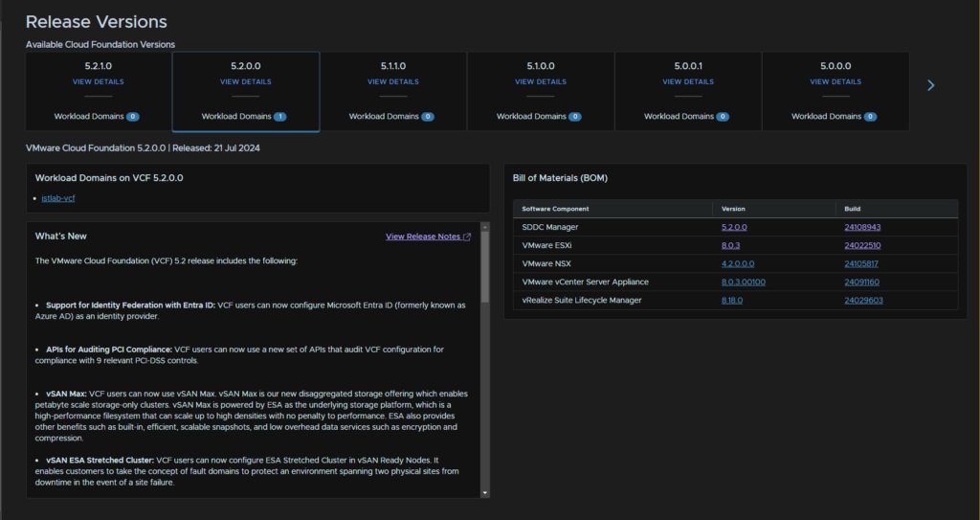Image resolution: width=980 pixels, height=520 pixels.
Task: Click Workload Domains count badge on 5.2.1.0
Action: [132, 117]
